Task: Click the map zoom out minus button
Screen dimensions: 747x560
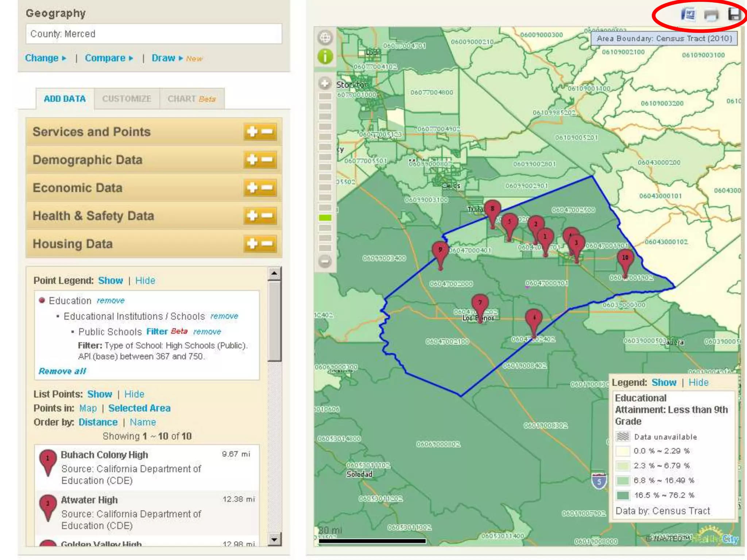Action: tap(325, 261)
